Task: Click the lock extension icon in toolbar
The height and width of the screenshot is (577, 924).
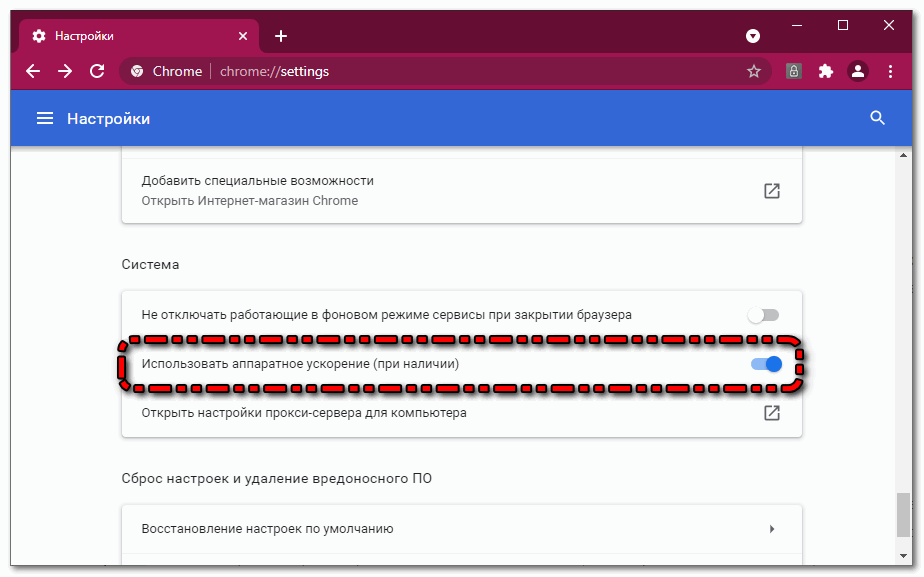Action: (x=794, y=71)
